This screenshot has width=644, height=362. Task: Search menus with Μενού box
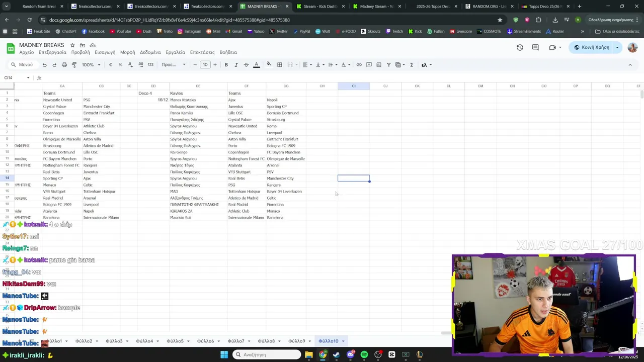pyautogui.click(x=22, y=65)
